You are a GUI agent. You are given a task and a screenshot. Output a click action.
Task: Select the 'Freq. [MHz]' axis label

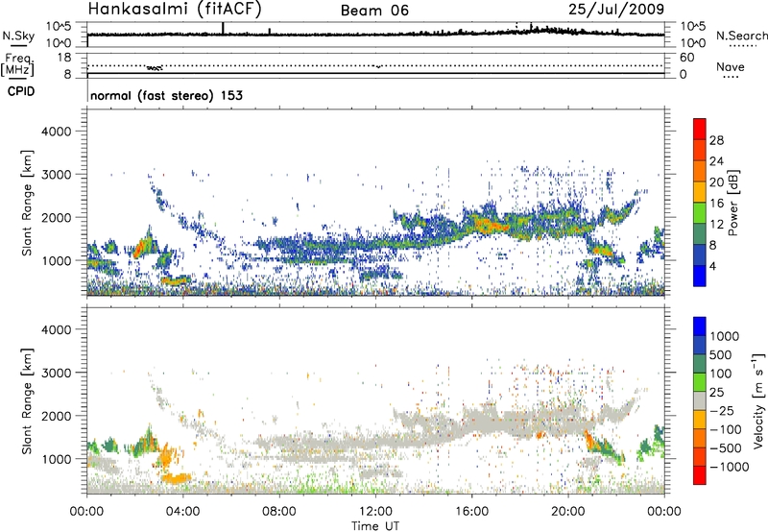[18, 65]
